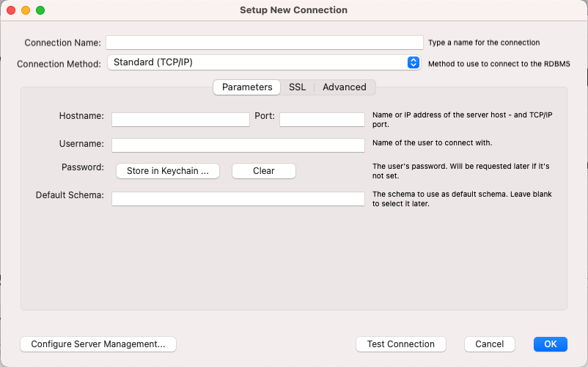Viewport: 588px width, 367px height.
Task: Click the green zoom window button
Action: click(x=40, y=10)
